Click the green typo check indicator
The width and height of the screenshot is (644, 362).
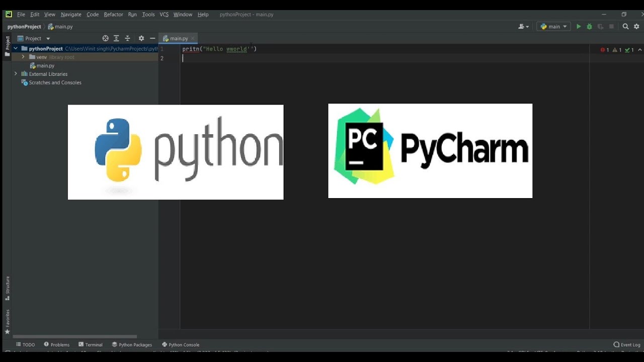coord(629,50)
